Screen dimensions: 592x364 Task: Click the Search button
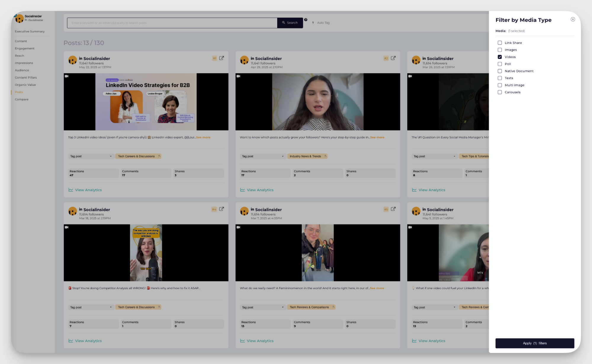point(290,23)
